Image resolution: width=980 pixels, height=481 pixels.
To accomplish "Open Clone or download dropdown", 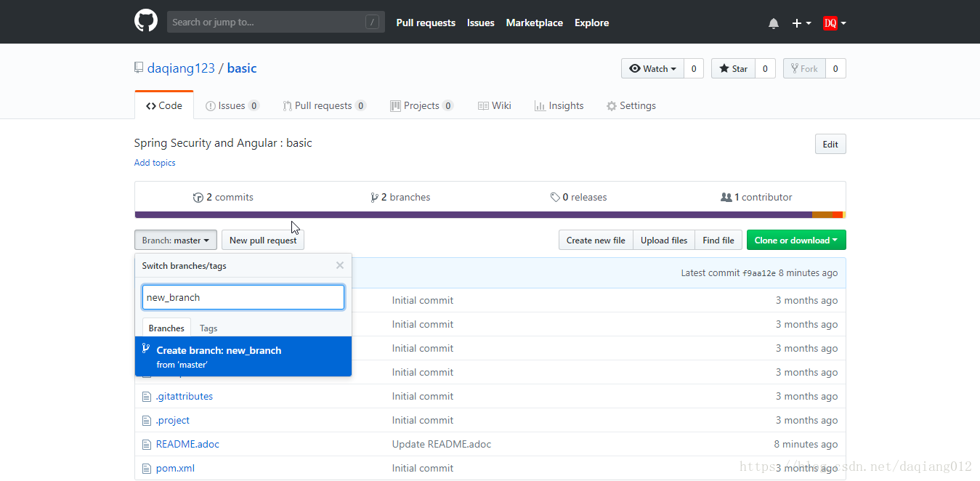I will pos(796,240).
